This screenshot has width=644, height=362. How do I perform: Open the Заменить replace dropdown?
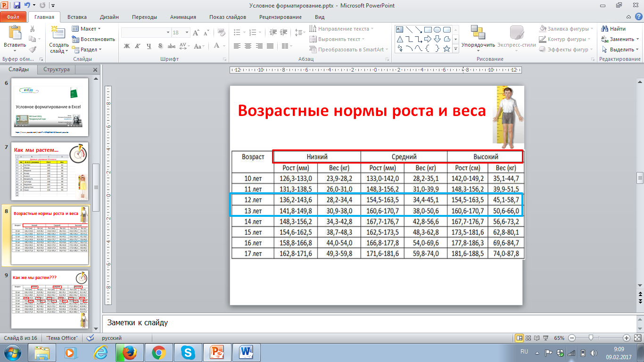620,39
